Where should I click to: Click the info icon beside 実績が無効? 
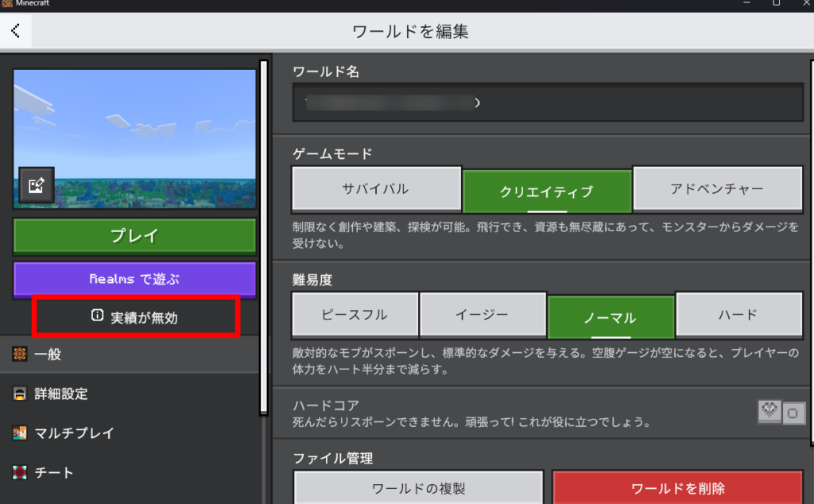click(x=97, y=316)
